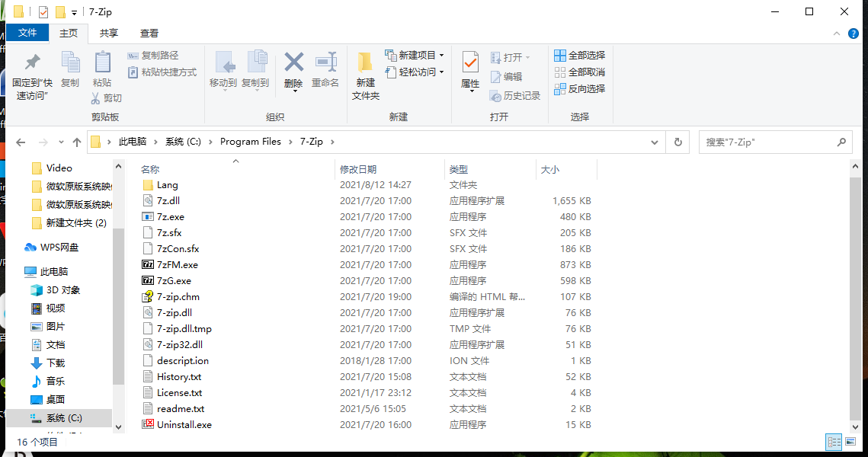Sort by the Type column header
The image size is (868, 457).
pos(458,169)
